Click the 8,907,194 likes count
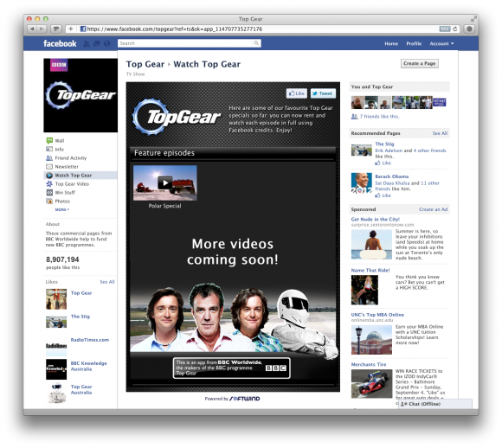 (x=62, y=259)
